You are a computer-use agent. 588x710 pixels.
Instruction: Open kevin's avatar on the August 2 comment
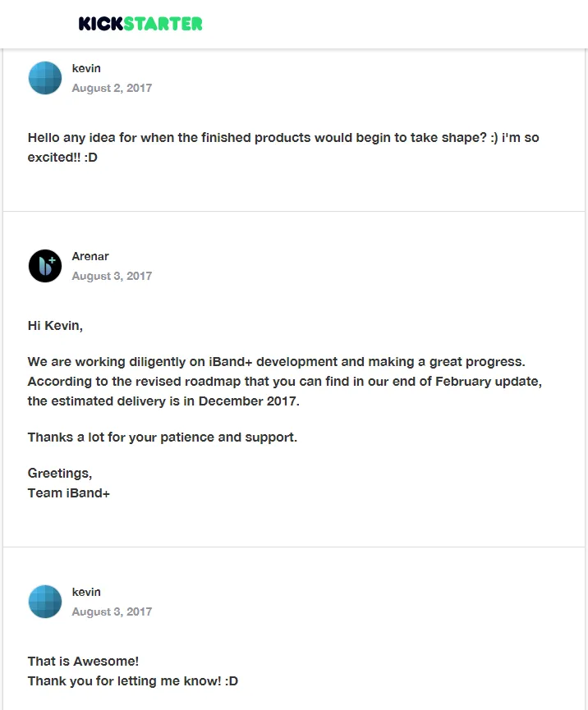coord(45,78)
